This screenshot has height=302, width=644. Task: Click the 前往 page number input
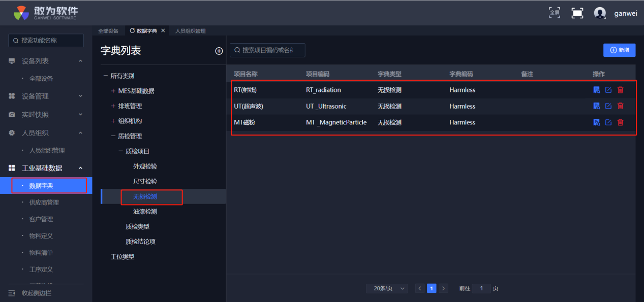click(x=481, y=288)
